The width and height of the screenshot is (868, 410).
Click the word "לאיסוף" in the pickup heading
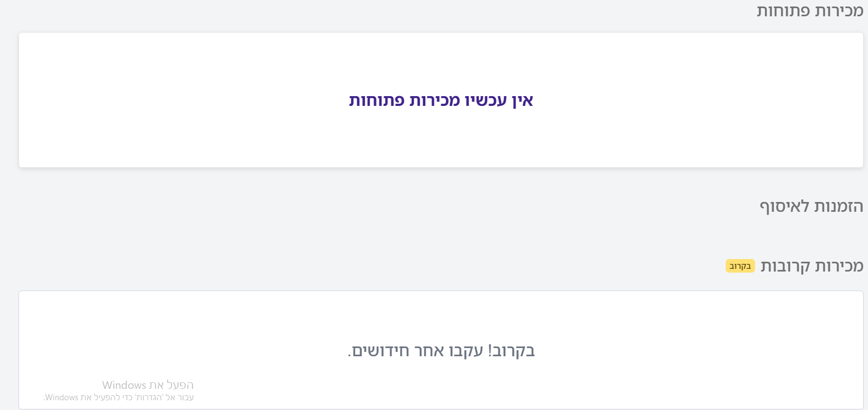click(784, 206)
